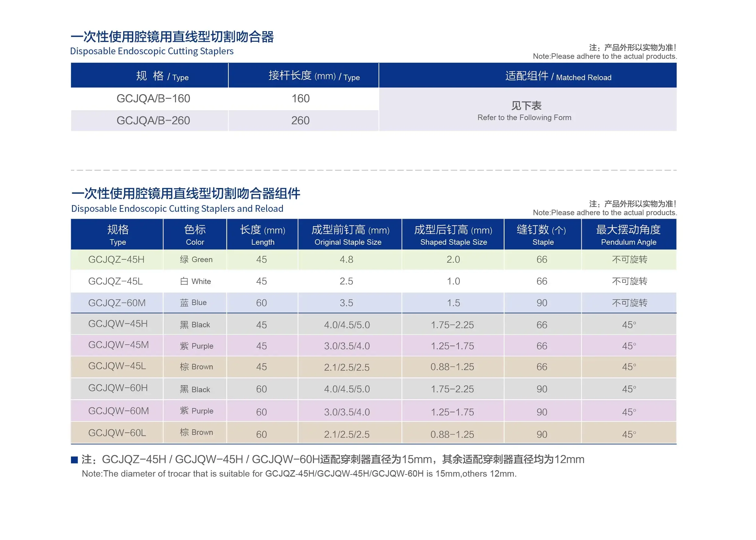Click the GCJQZ-45H green row type
Viewport: 756px width, 540px height.
[116, 259]
